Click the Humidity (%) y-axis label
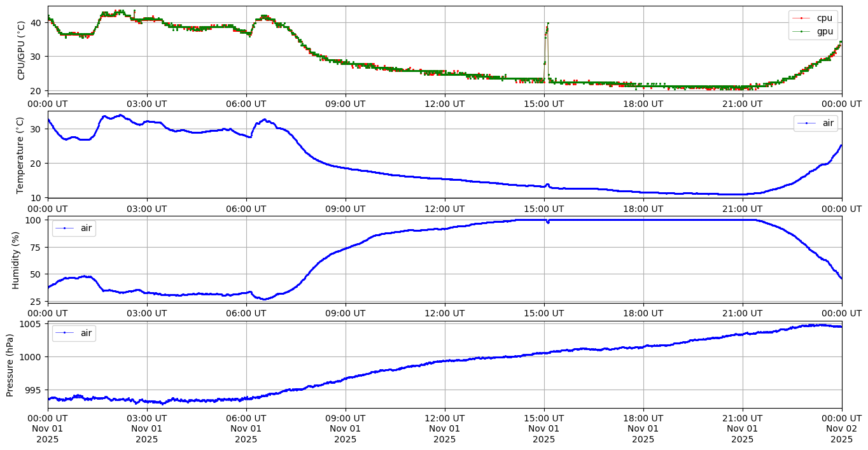The image size is (868, 450). [16, 260]
